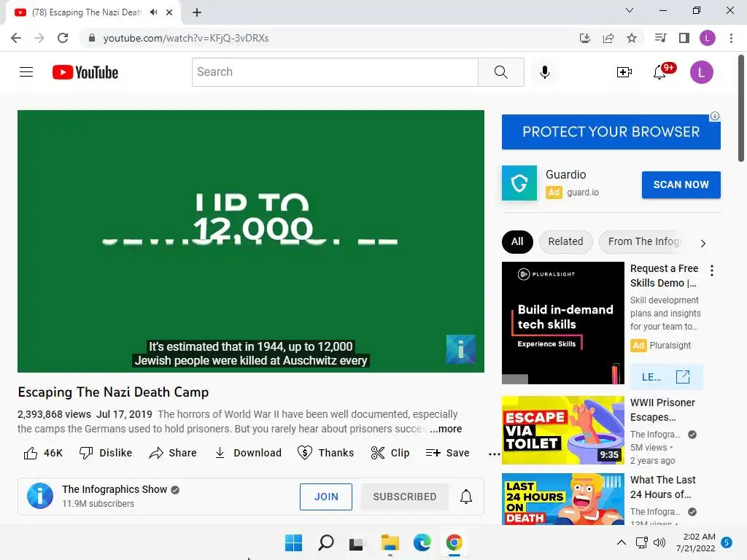Open What The Last 24 Hours title
Image resolution: width=747 pixels, height=560 pixels.
[662, 487]
